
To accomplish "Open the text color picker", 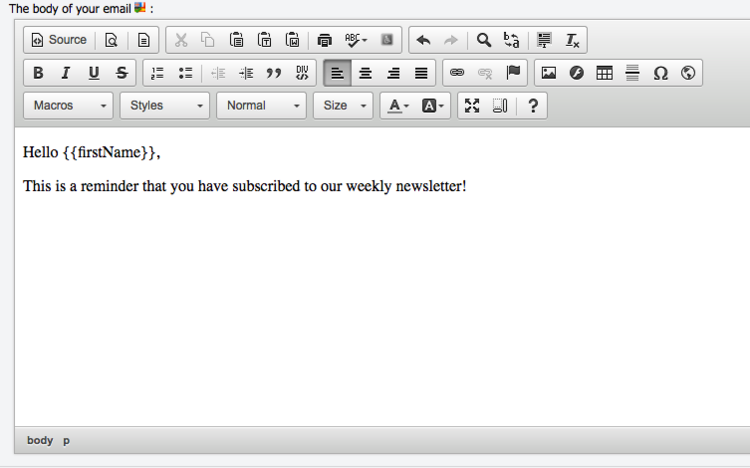I will (398, 105).
